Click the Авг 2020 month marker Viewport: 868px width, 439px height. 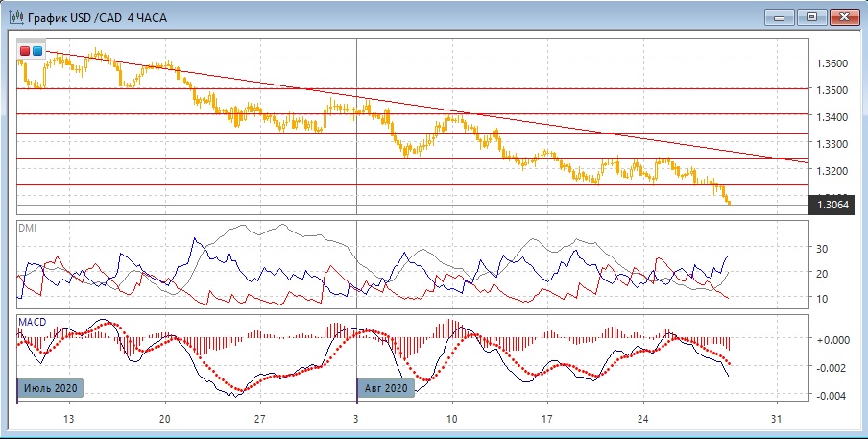[387, 388]
